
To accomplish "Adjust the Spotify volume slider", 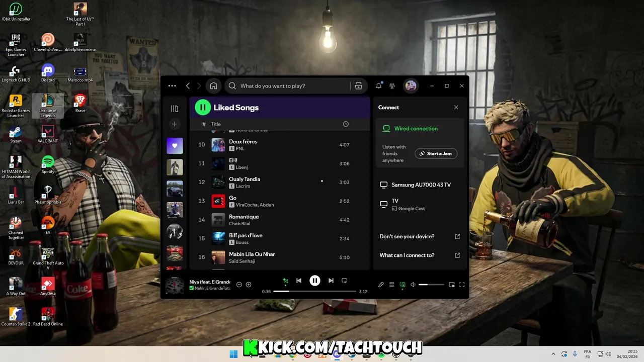I will click(431, 285).
